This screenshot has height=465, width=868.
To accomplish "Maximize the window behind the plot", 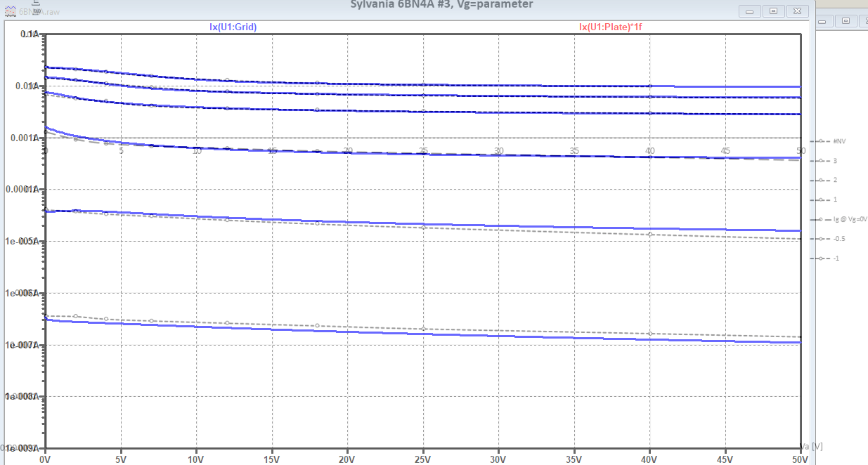I will tap(847, 21).
